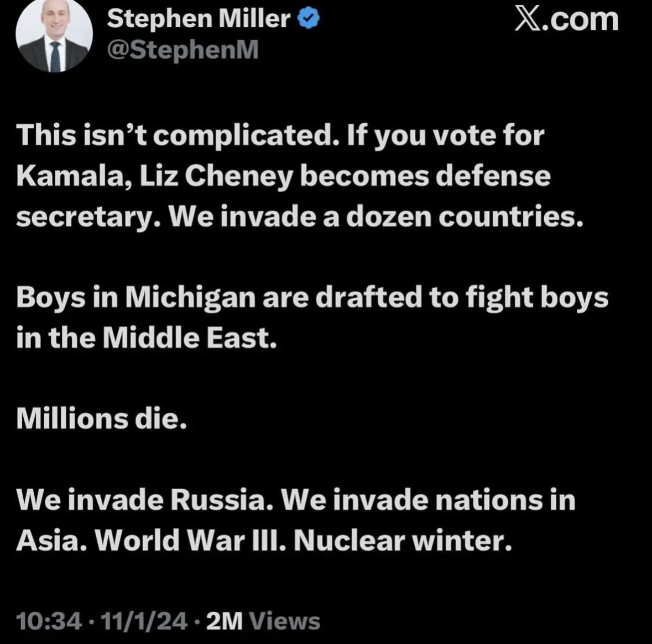Click the 10:34 post timestamp
The image size is (652, 644).
(49, 621)
